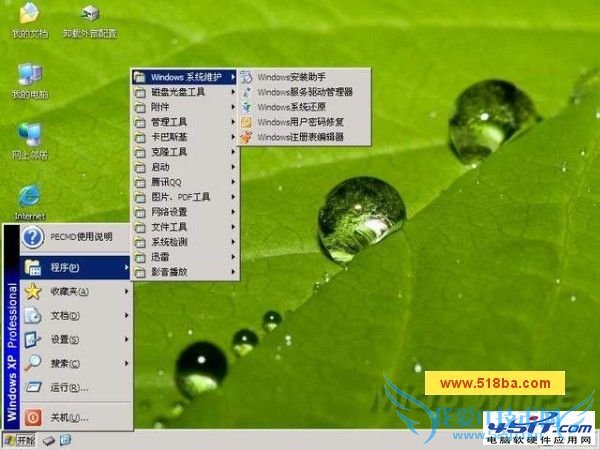The height and width of the screenshot is (450, 600).
Task: Select the 程序(P) Start menu item
Action: pos(76,267)
